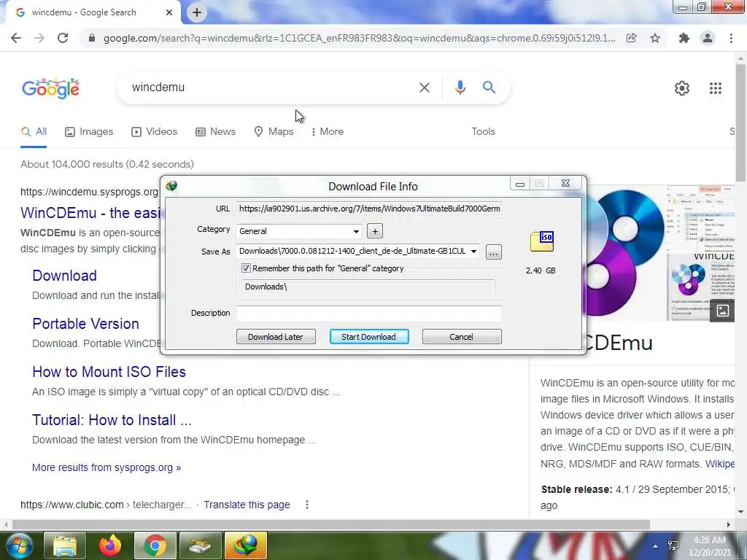Click More results from sysprogs.org
The height and width of the screenshot is (560, 747).
107,467
